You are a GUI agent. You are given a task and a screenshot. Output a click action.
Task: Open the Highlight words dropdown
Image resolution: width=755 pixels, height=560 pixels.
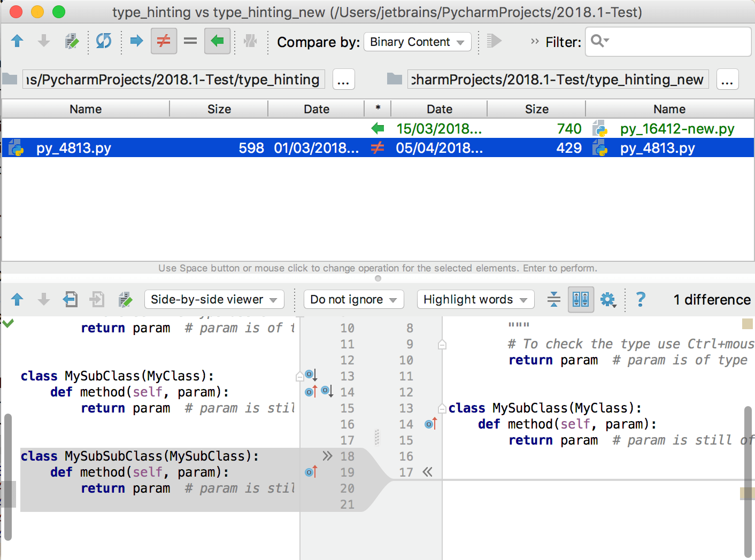click(475, 299)
